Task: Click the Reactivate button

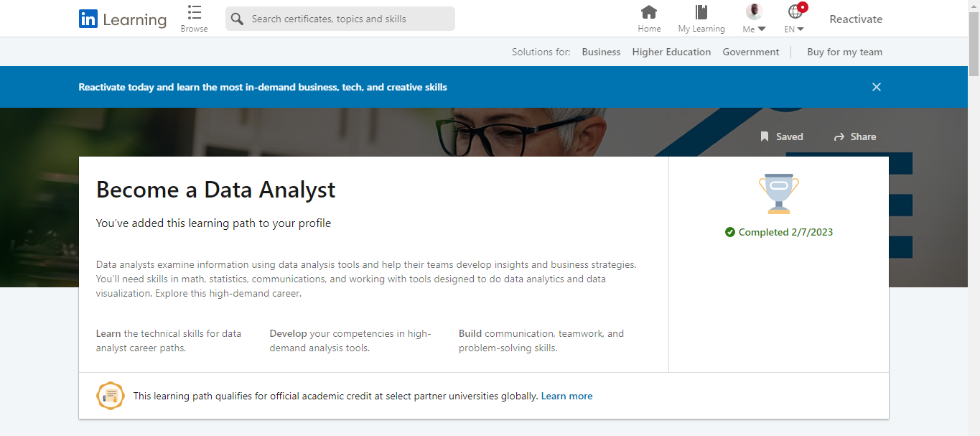Action: [856, 19]
